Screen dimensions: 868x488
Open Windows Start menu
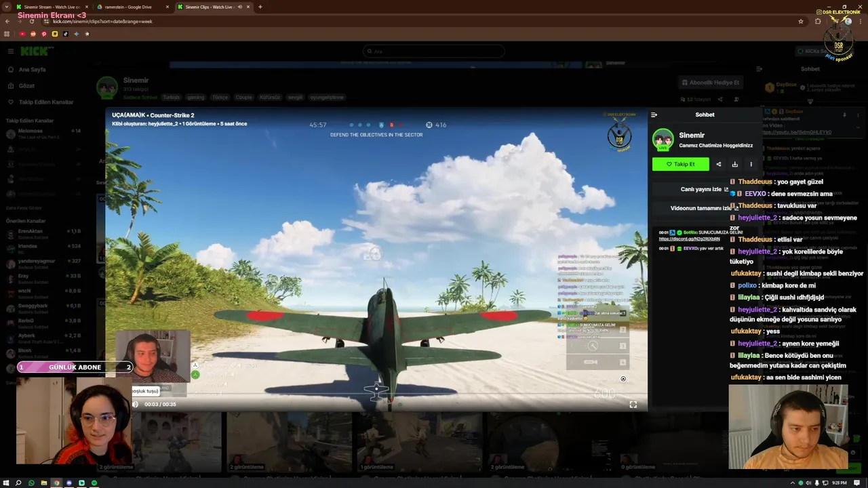[5, 483]
